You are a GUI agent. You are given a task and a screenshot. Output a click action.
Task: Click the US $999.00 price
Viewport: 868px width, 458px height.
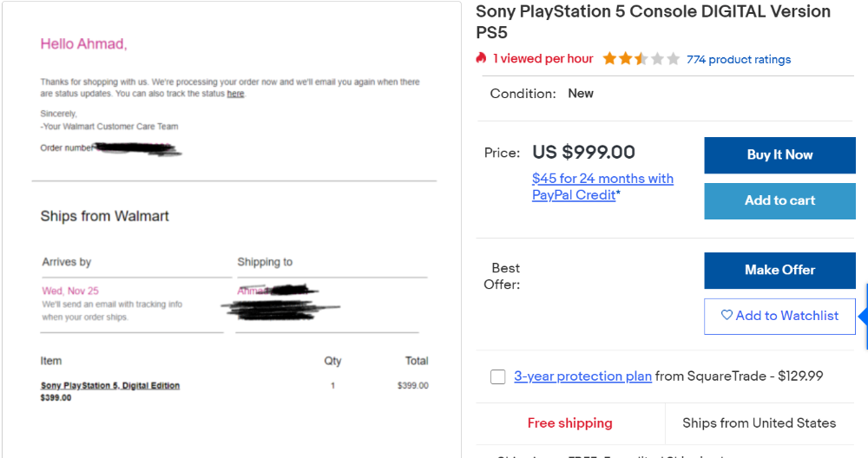click(x=583, y=152)
